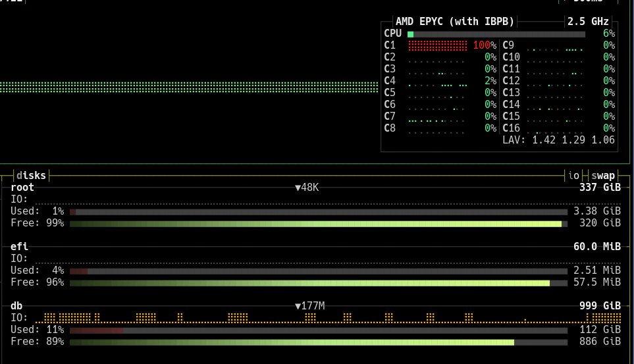
Task: Click the efi Used 4% label
Action: [x=38, y=270]
